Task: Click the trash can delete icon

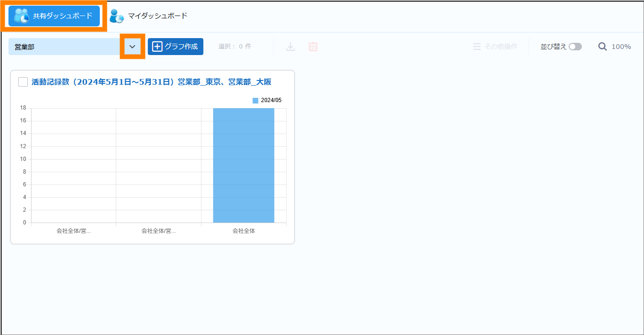Action: tap(313, 47)
